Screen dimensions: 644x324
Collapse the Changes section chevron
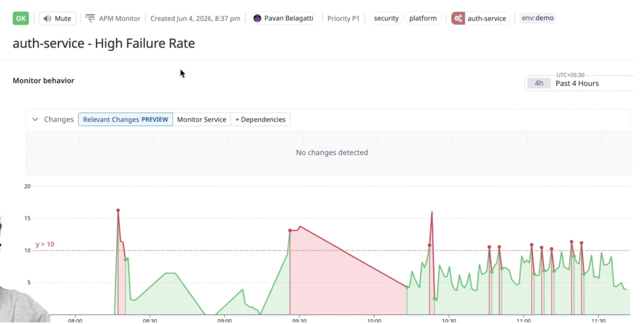(x=35, y=119)
